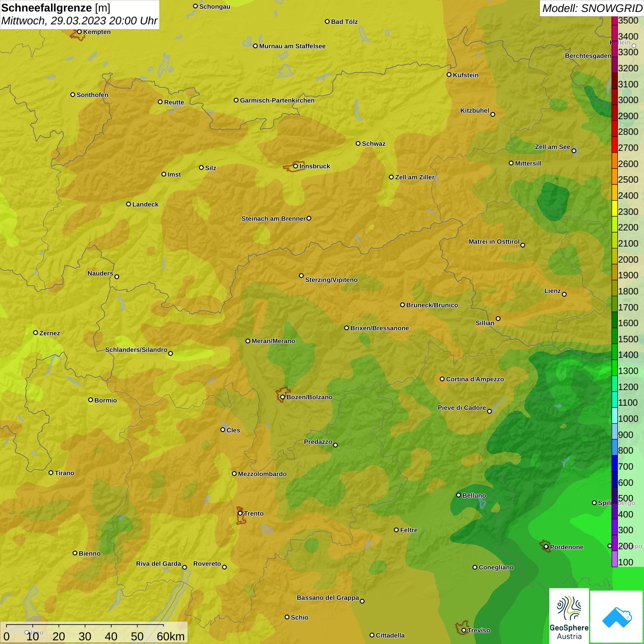Click the Feltre city marker

click(396, 530)
